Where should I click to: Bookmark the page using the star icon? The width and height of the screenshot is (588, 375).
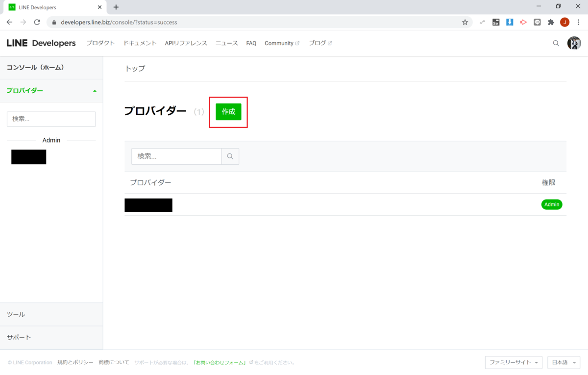(465, 22)
